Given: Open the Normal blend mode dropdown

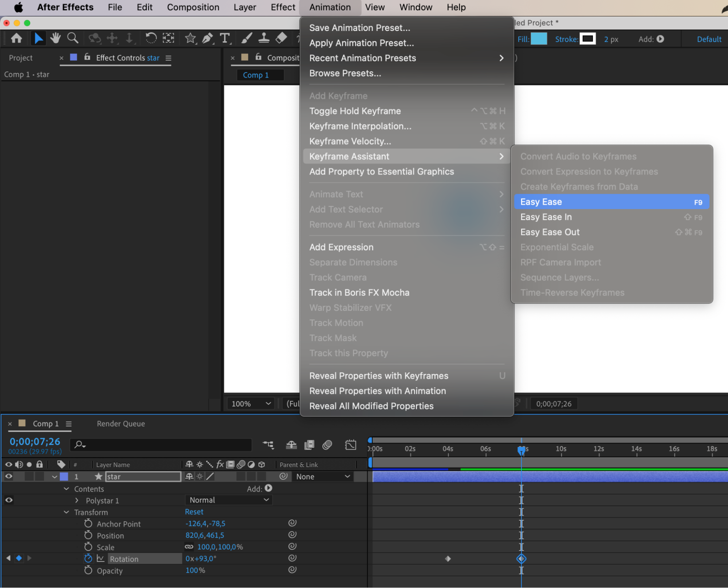Looking at the screenshot, I should pyautogui.click(x=229, y=500).
